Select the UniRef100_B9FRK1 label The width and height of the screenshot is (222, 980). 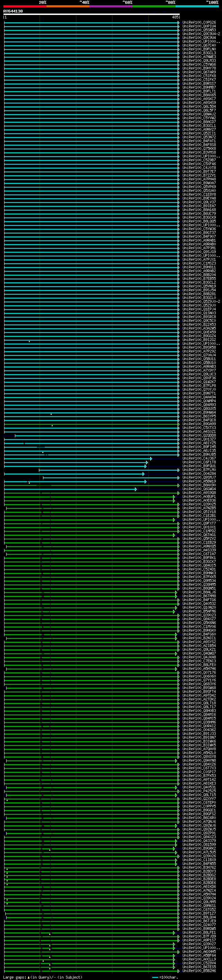tap(199, 558)
